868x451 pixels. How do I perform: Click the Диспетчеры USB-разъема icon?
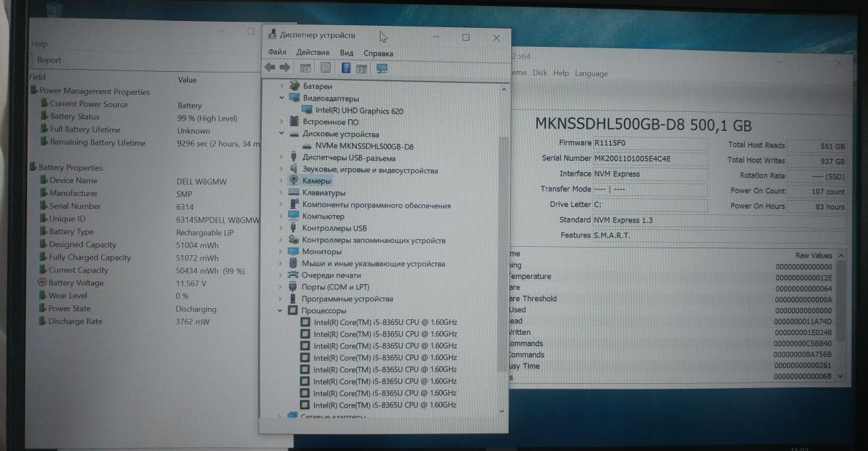[x=294, y=158]
